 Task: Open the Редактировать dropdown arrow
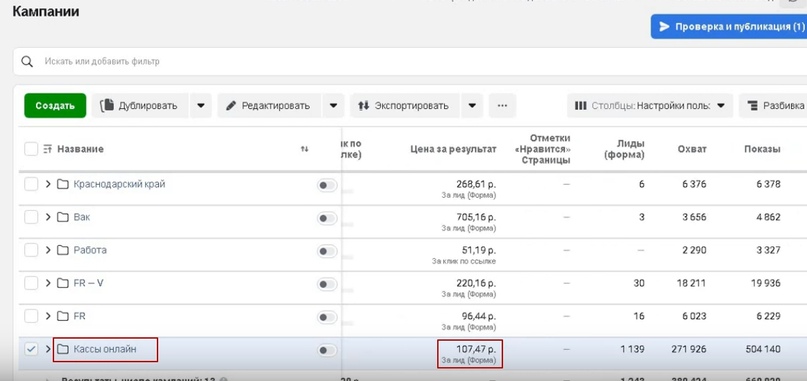[x=334, y=106]
